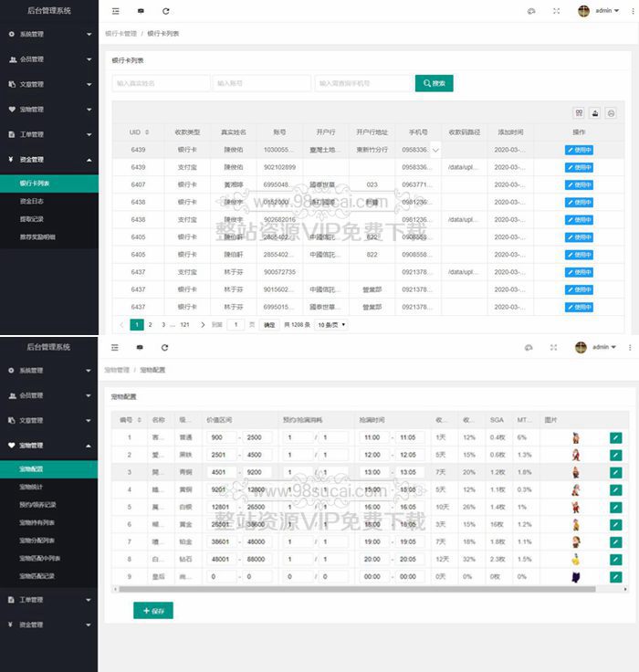Viewport: 639px width, 672px height.
Task: Sort the table by the UID column arrows
Action: click(x=147, y=132)
